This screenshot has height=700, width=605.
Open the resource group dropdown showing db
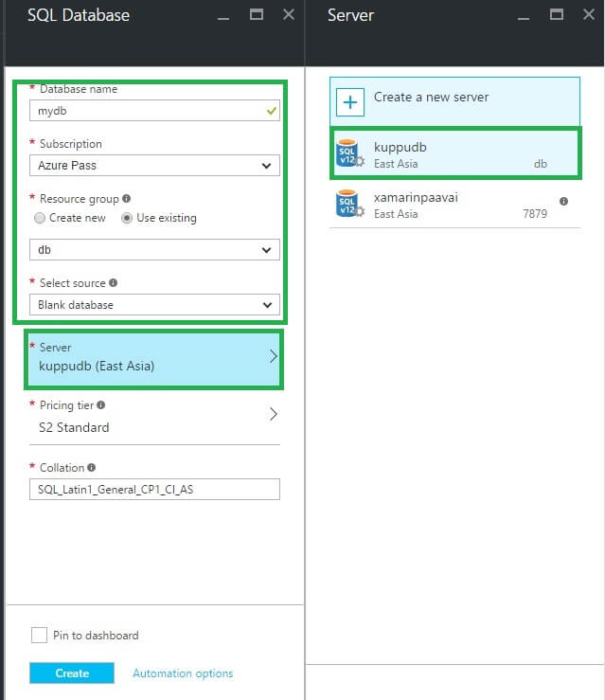154,249
